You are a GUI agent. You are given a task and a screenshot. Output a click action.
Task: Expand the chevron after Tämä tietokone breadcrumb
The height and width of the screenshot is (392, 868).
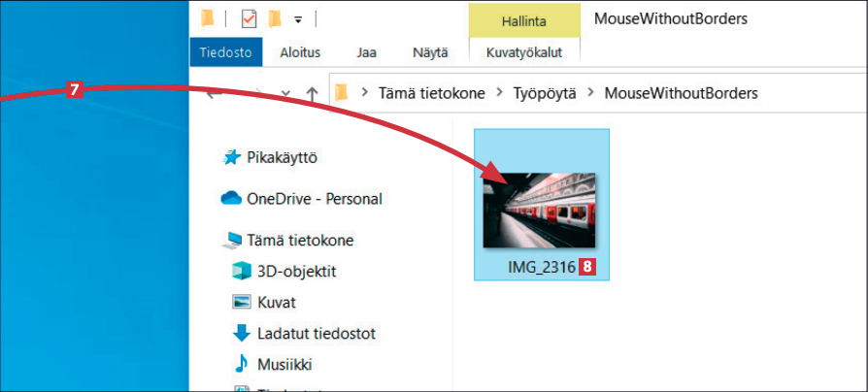[500, 93]
